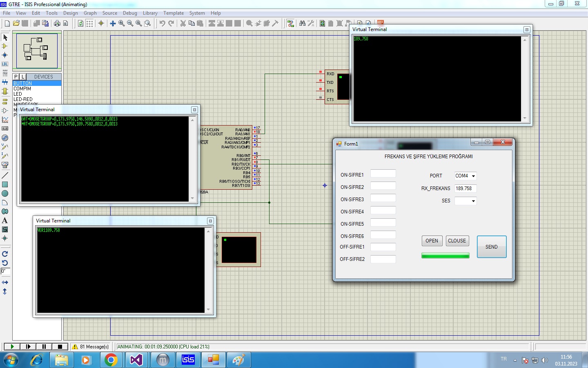Click the Pause simulation button

(44, 346)
